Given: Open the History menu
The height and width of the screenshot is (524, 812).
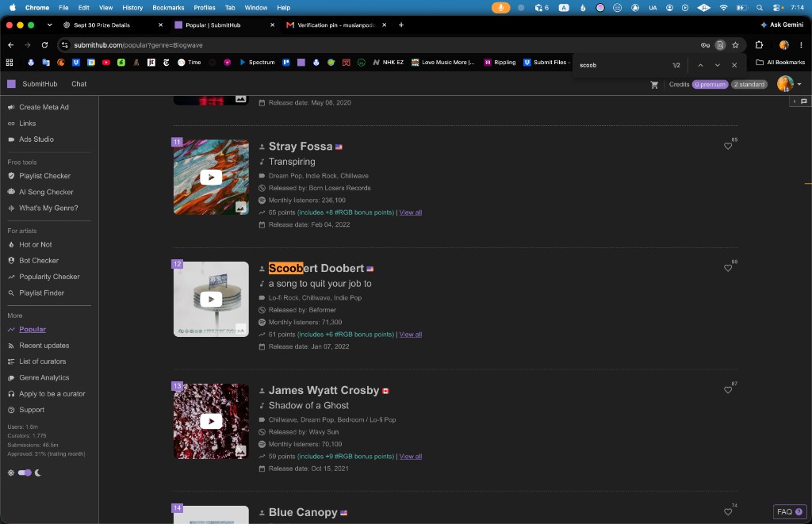Looking at the screenshot, I should point(132,8).
